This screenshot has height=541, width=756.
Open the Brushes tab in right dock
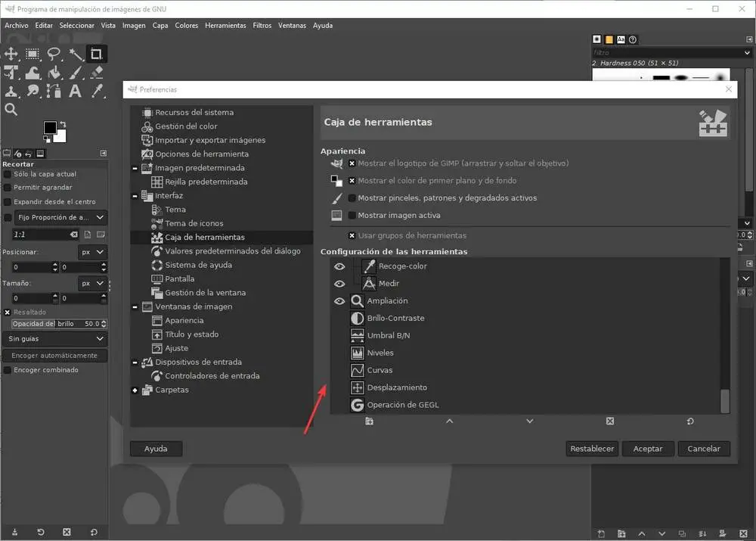[x=597, y=39]
